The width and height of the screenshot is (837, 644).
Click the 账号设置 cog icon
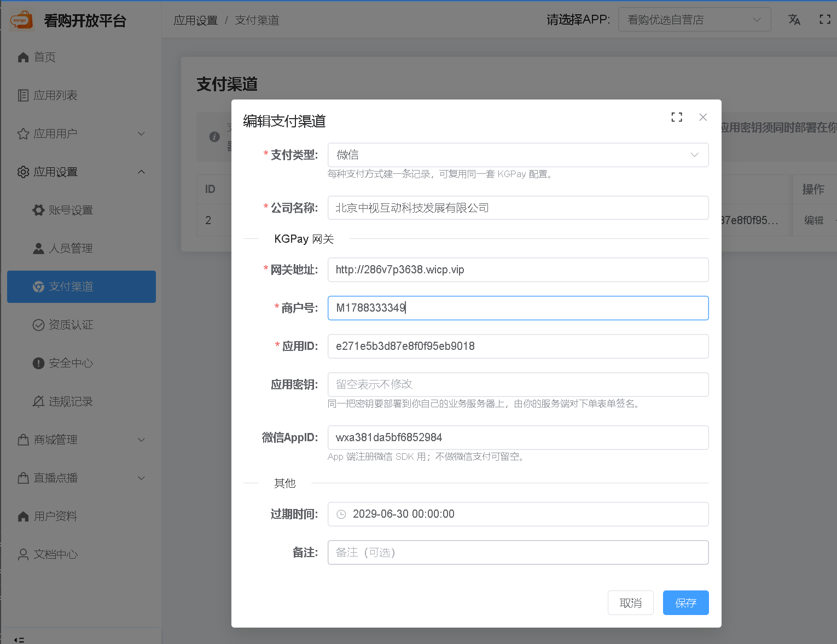tap(38, 210)
